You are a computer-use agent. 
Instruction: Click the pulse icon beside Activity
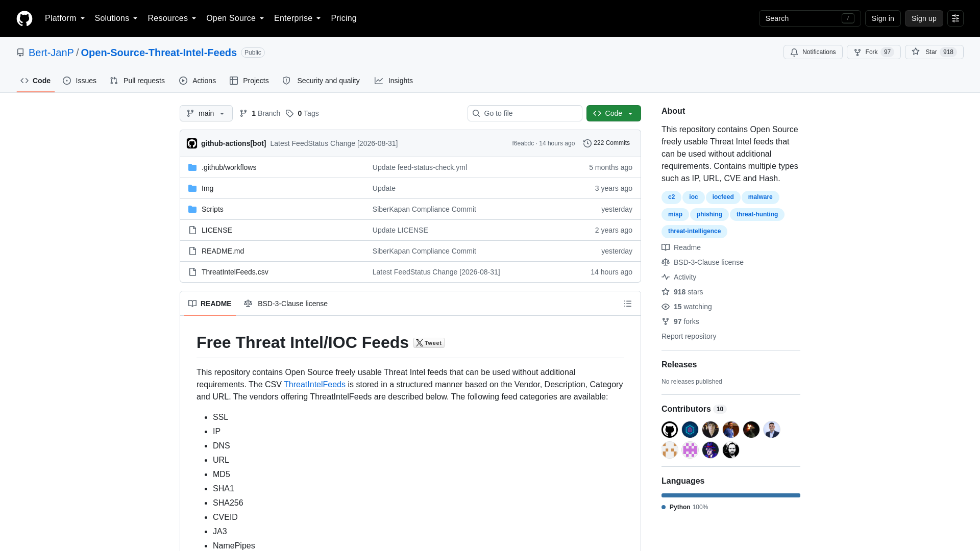pos(666,277)
